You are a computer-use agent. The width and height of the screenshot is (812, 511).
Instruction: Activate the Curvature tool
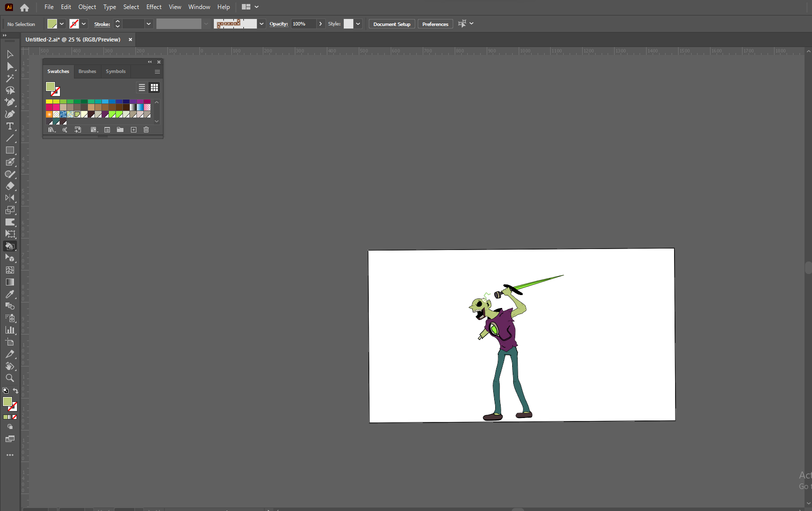[9, 114]
